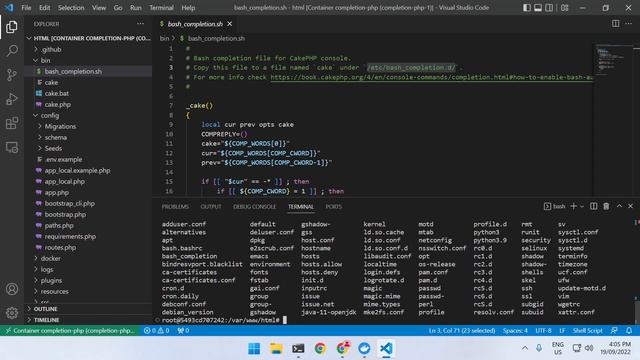The image size is (640, 360).
Task: Collapse the bin folder
Action: pyautogui.click(x=88, y=60)
